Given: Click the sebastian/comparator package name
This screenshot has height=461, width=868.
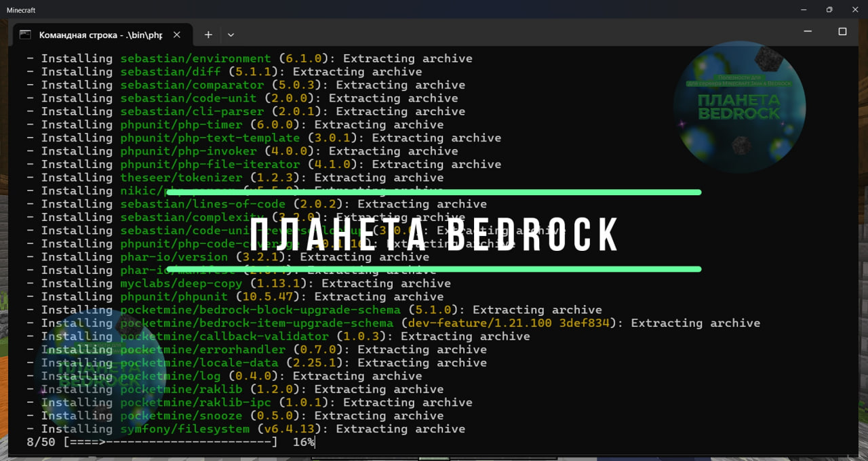Looking at the screenshot, I should 192,85.
